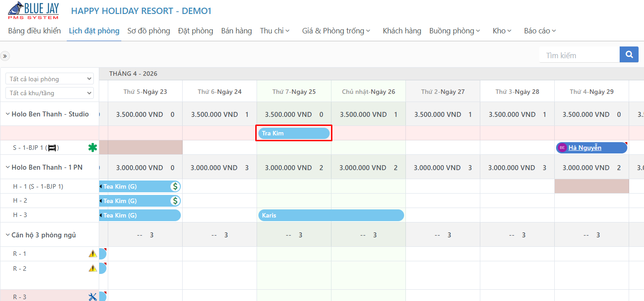Click the Hà Nguyễn booking link
The height and width of the screenshot is (301, 644).
point(584,148)
